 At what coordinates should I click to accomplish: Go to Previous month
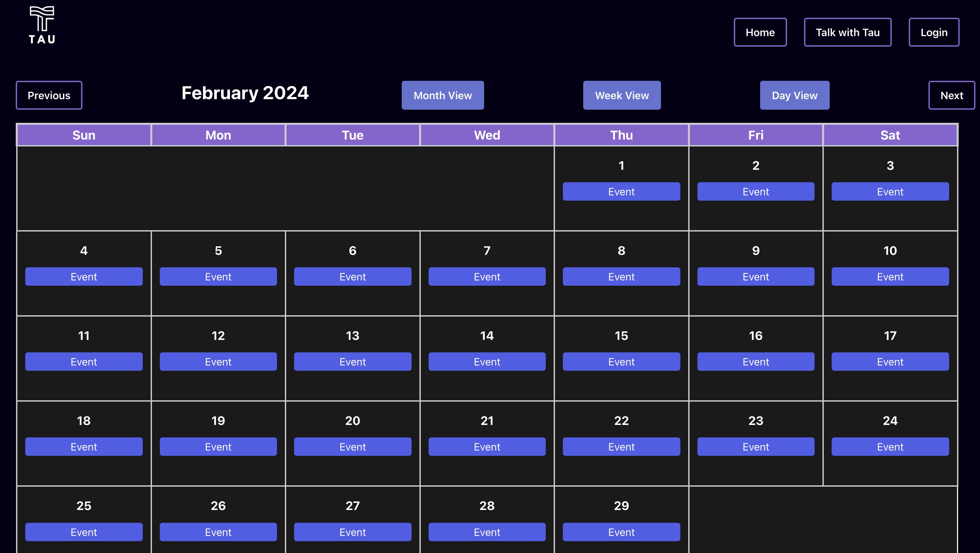[x=49, y=95]
